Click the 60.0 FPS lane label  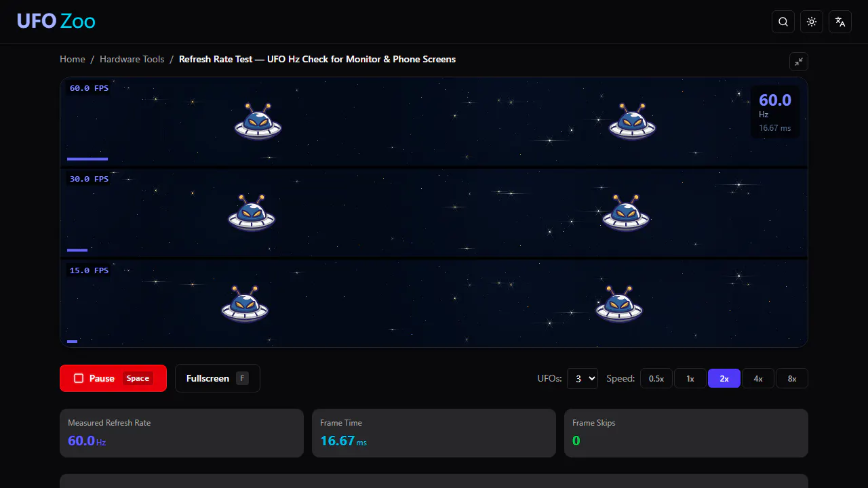coord(89,88)
